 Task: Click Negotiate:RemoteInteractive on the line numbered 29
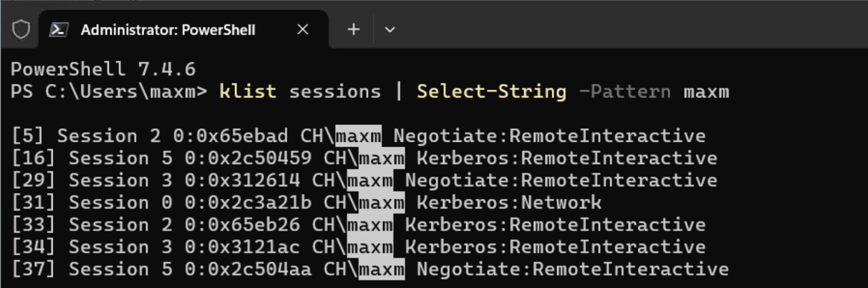coord(561,180)
